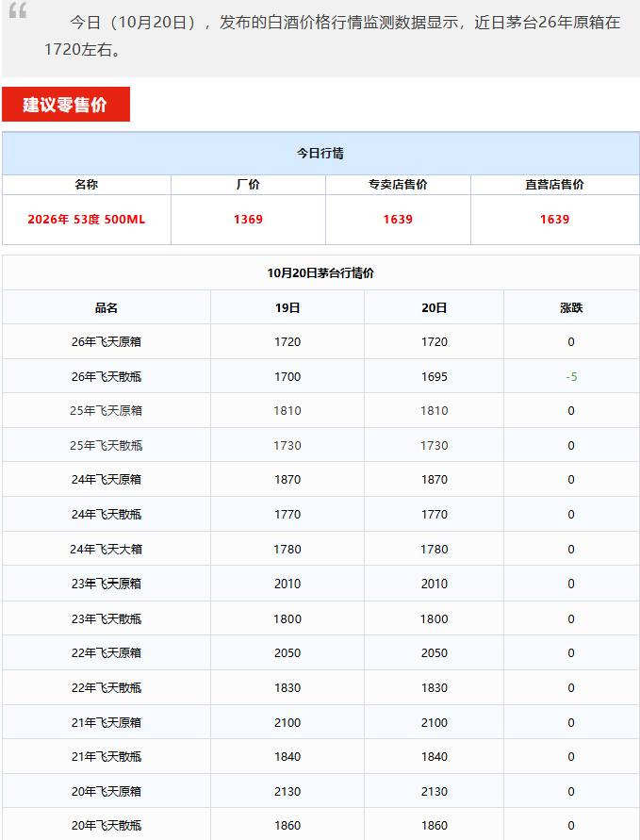Select the 19日 column header
The image size is (640, 840).
pyautogui.click(x=287, y=308)
